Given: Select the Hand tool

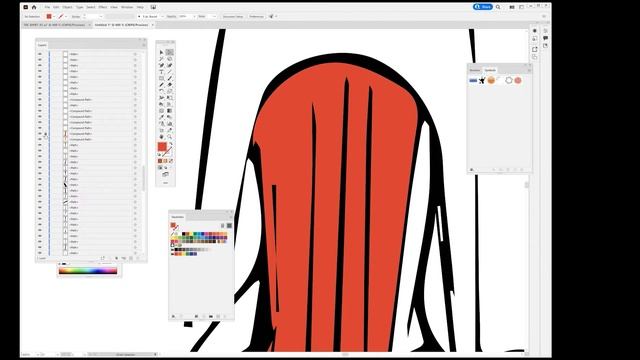Looking at the screenshot, I should tap(162, 136).
